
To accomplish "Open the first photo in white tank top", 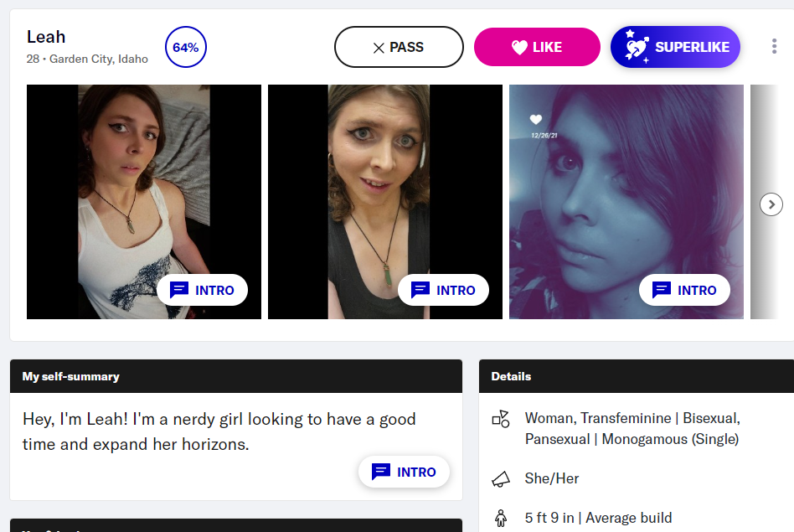I will [x=144, y=202].
